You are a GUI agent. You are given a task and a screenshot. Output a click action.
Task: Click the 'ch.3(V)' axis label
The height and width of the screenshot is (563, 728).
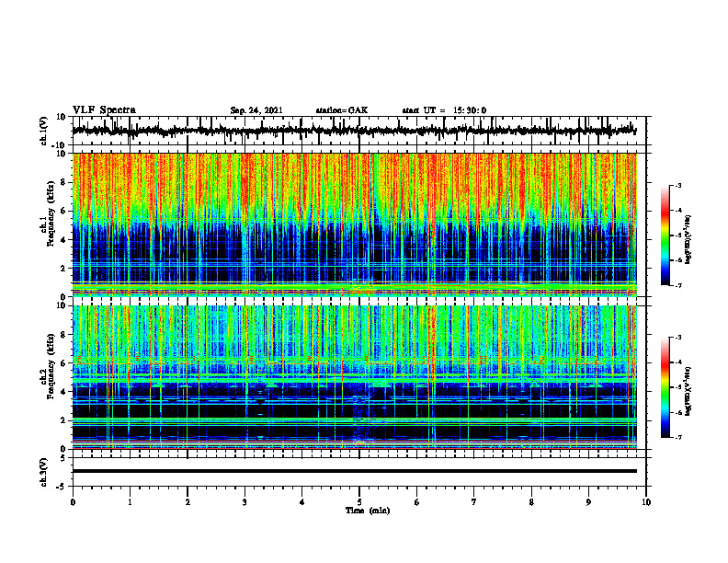tap(44, 473)
